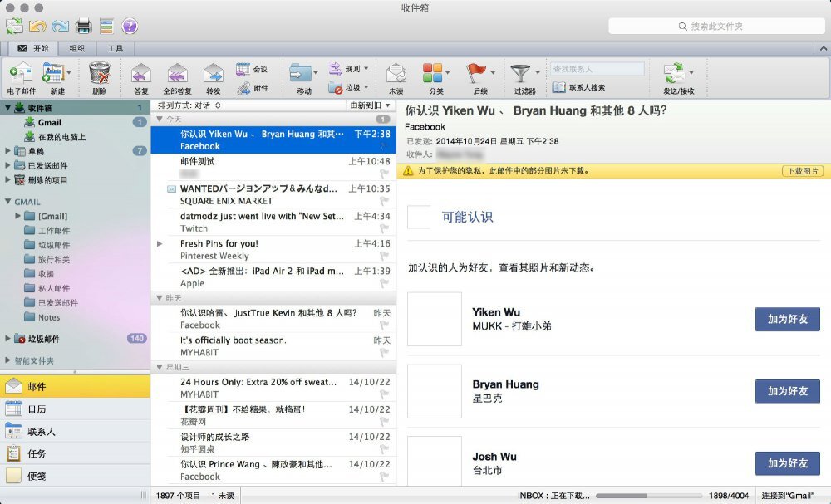Flag the Apple iPad Air 2 message
The height and width of the screenshot is (504, 831).
(384, 281)
